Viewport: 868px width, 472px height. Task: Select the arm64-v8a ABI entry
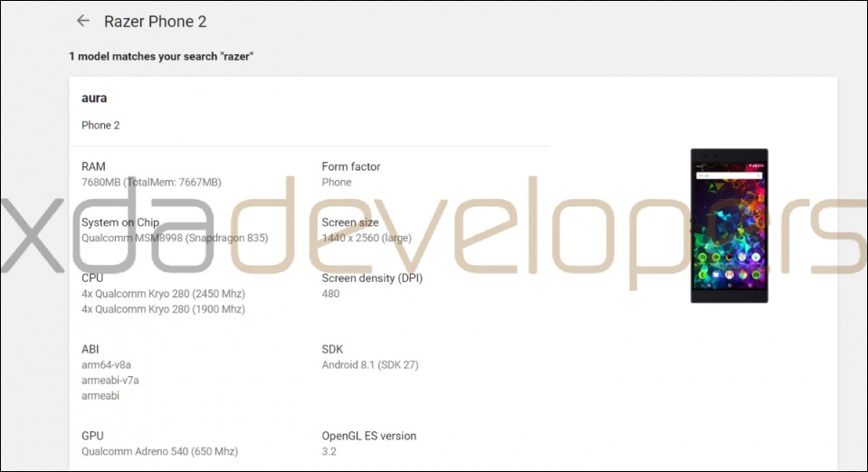(106, 364)
